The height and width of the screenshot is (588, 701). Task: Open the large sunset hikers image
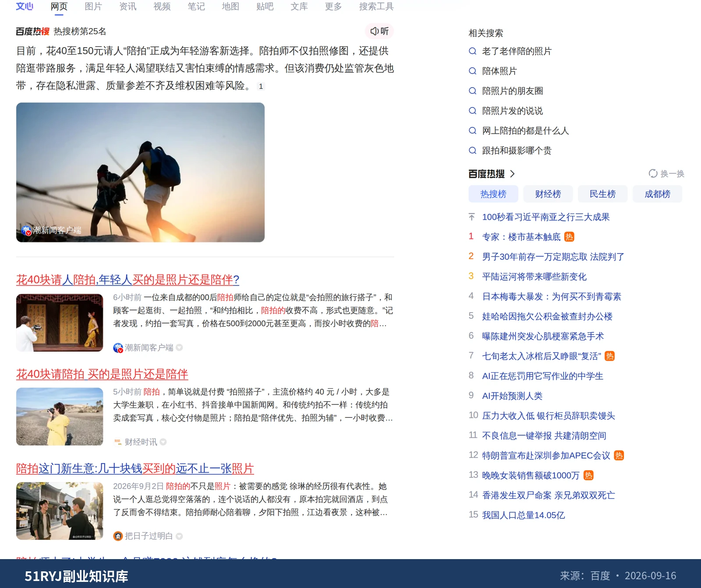click(140, 173)
